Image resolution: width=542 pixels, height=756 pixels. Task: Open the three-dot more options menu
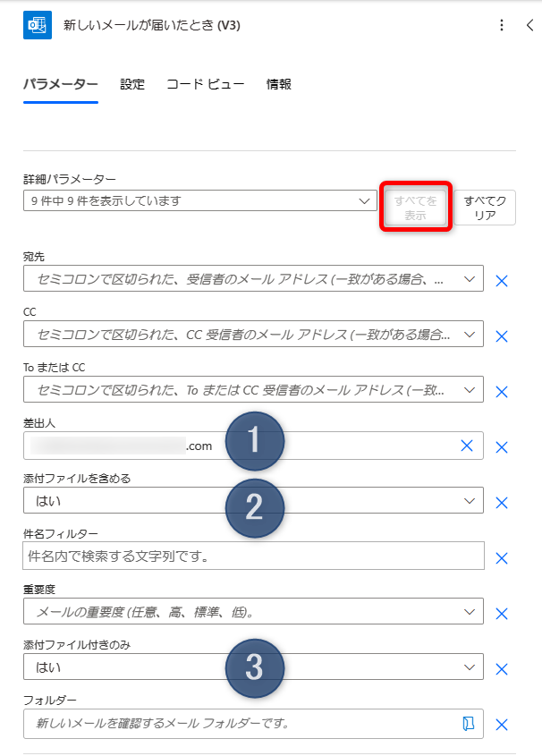[x=502, y=25]
